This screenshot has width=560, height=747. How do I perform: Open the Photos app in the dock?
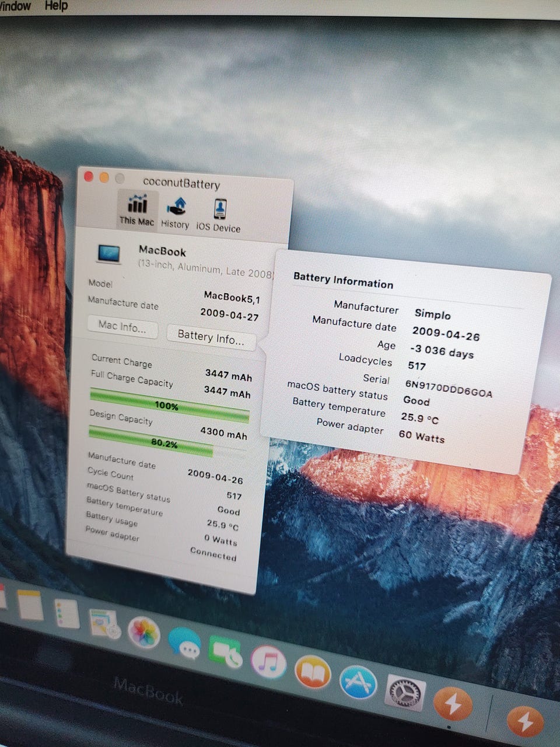pos(143,633)
